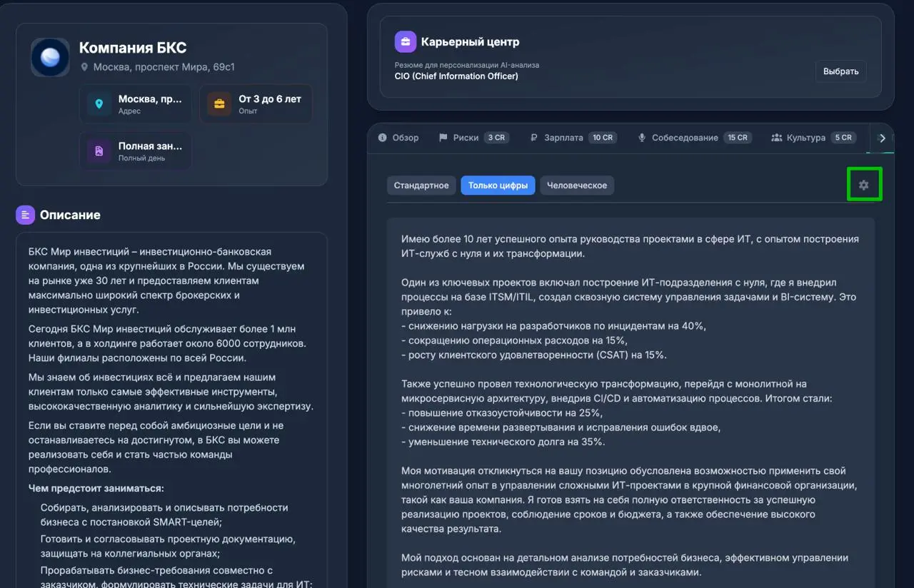Open the Обзор tab
This screenshot has width=914, height=588.
pyautogui.click(x=398, y=138)
